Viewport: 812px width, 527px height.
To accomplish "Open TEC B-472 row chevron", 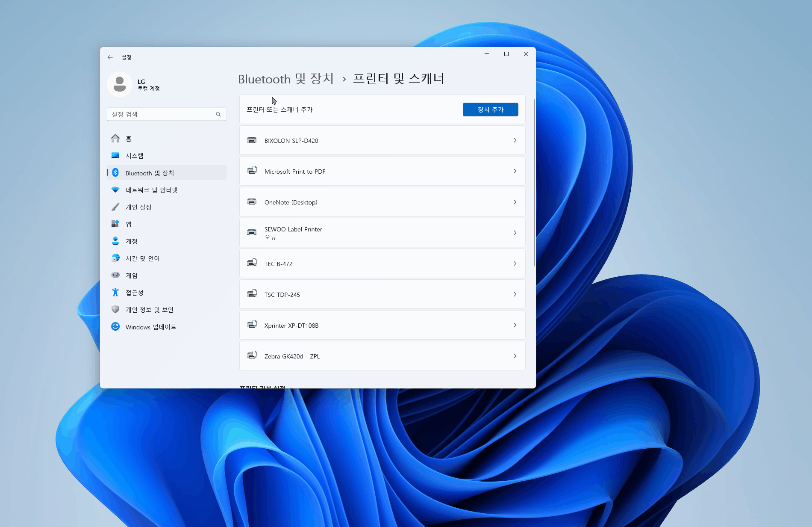I will pyautogui.click(x=515, y=263).
